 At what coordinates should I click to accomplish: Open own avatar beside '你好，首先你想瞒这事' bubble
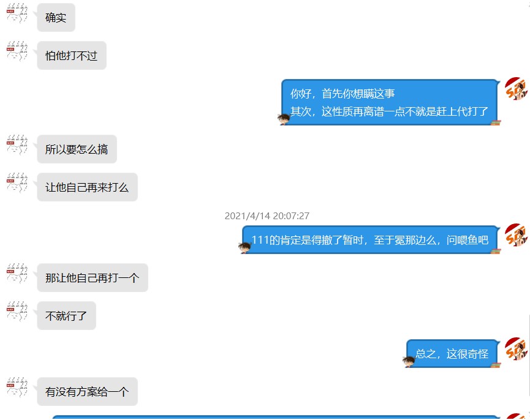516,89
